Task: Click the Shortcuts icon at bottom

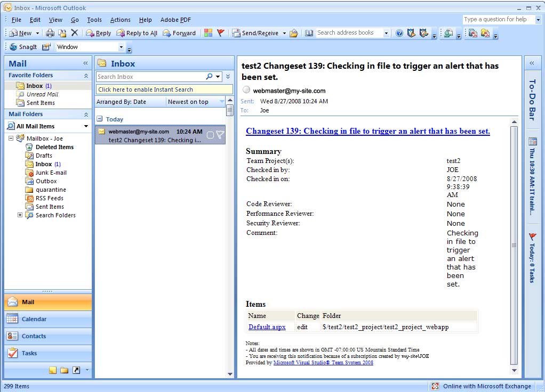Action: point(76,370)
